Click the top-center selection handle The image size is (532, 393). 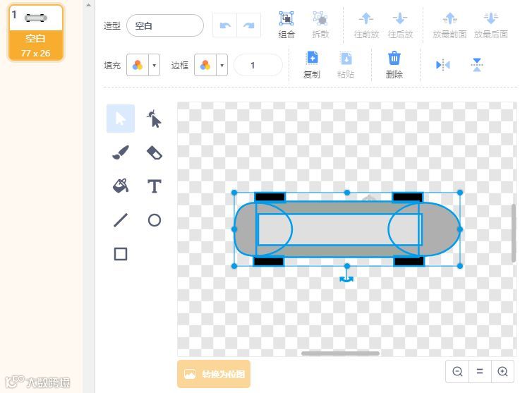pos(347,193)
